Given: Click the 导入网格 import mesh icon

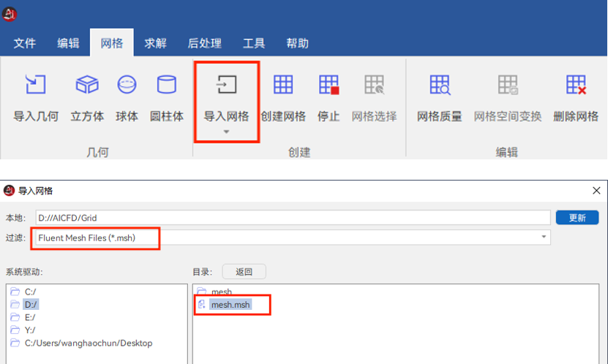Looking at the screenshot, I should 227,84.
